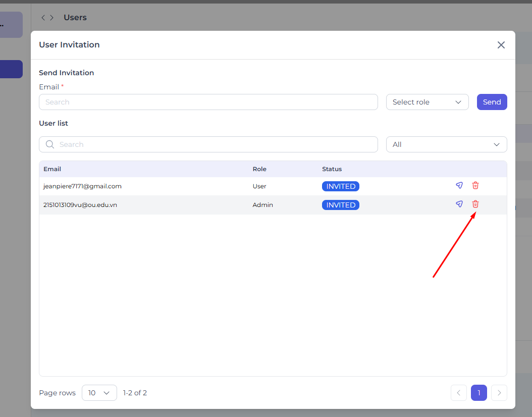Close the User Invitation dialog
Image resolution: width=532 pixels, height=417 pixels.
501,45
